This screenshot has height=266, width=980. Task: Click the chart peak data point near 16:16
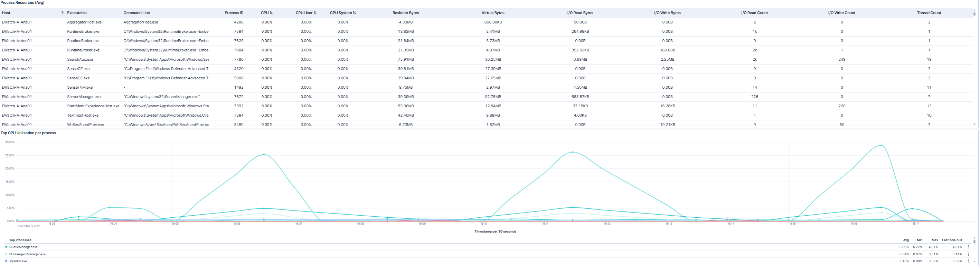(x=881, y=145)
